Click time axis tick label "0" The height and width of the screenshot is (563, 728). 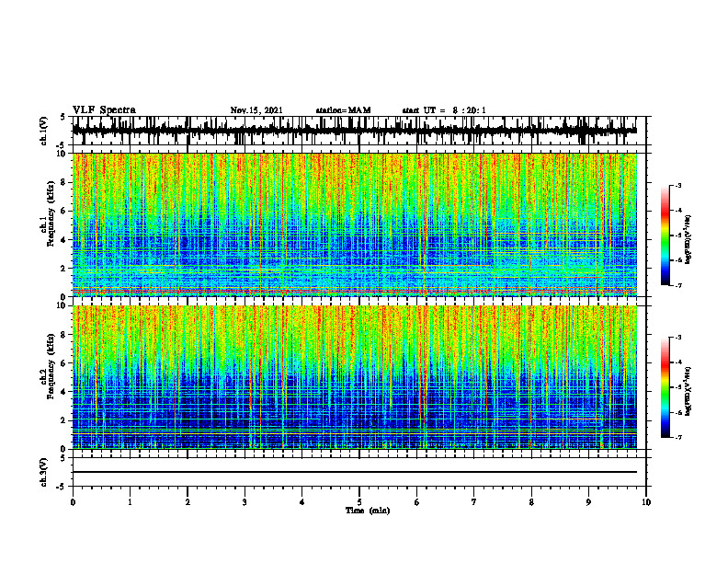point(73,502)
